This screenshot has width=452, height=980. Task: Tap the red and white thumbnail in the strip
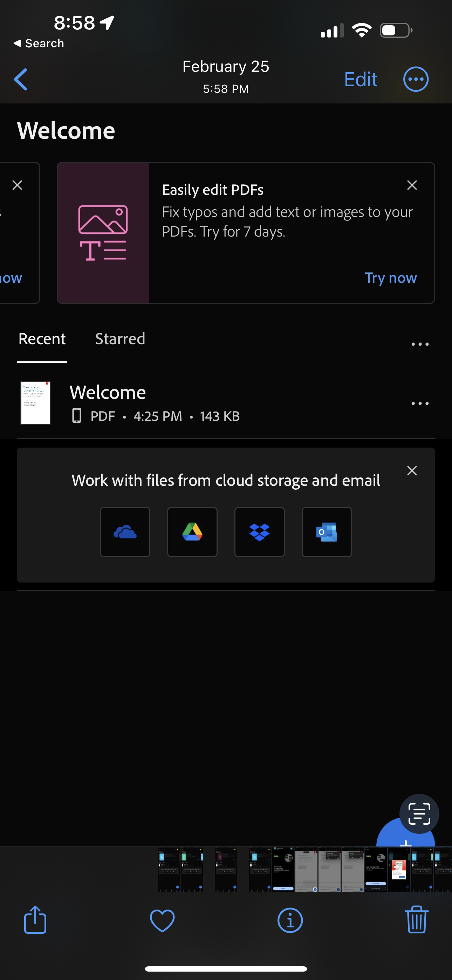click(x=399, y=869)
